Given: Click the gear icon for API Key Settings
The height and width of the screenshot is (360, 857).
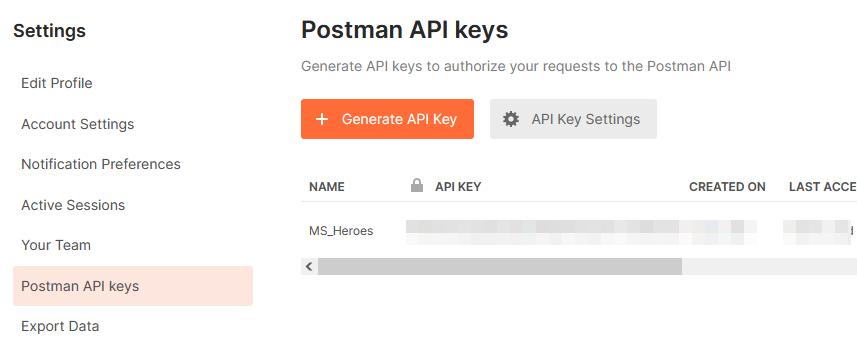Looking at the screenshot, I should coord(511,119).
